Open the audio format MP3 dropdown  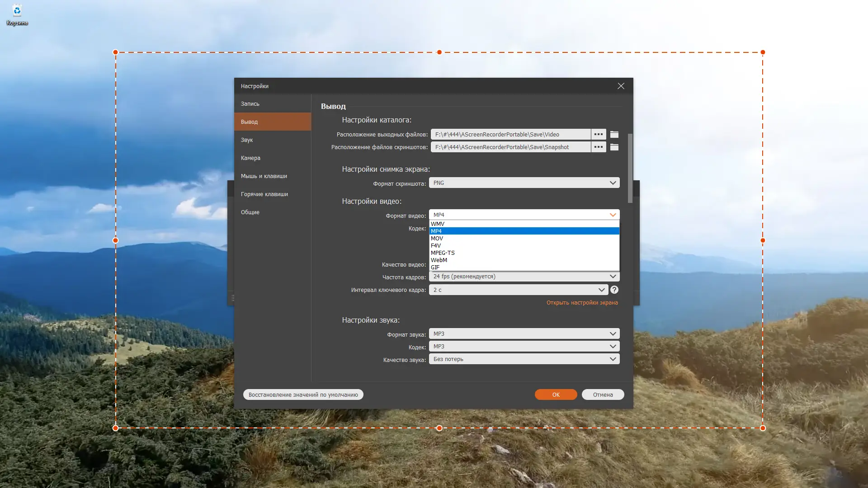pyautogui.click(x=524, y=334)
